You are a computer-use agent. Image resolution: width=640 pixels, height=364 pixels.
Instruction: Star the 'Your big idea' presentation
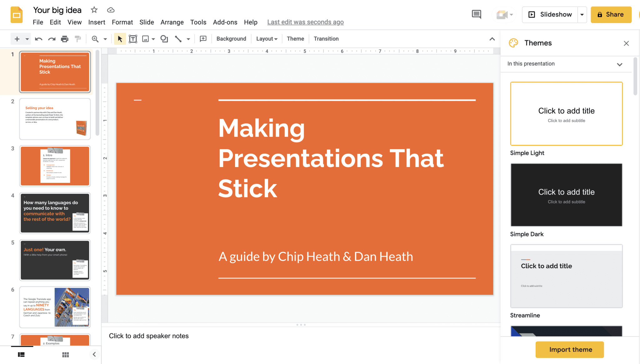(94, 10)
